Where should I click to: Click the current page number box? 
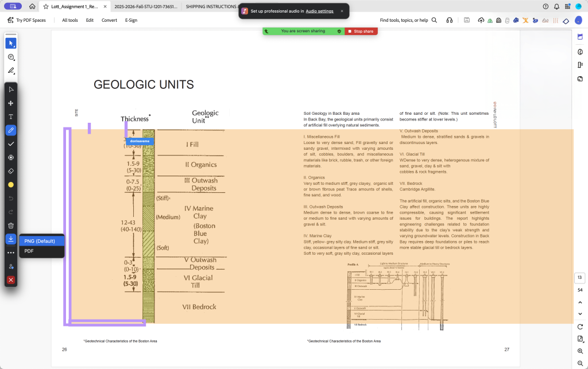580,278
